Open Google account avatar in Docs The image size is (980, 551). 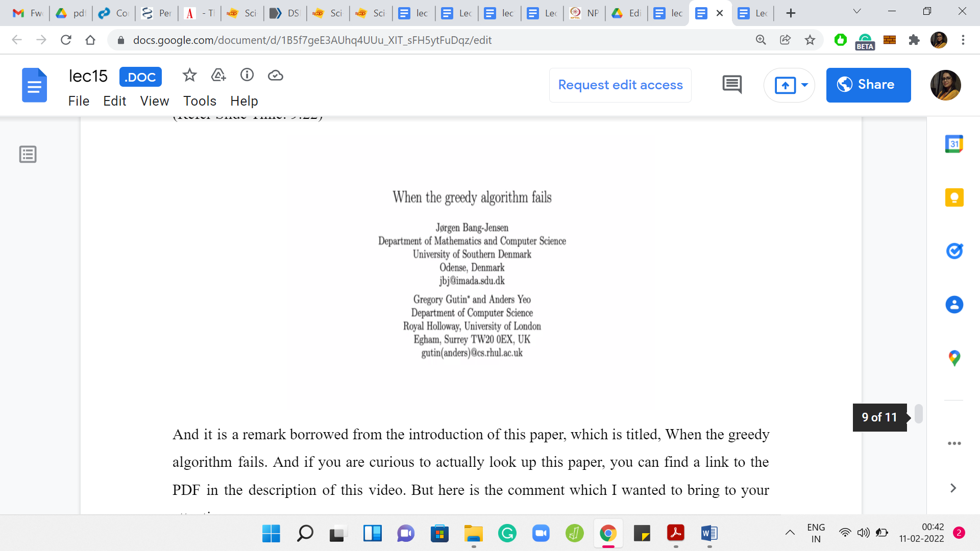pos(945,85)
